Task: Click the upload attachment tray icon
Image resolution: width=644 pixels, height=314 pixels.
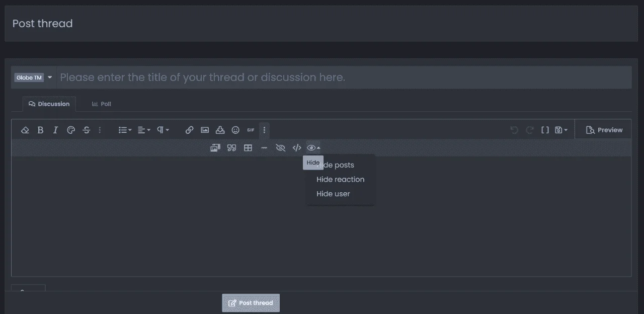Action: [x=220, y=130]
